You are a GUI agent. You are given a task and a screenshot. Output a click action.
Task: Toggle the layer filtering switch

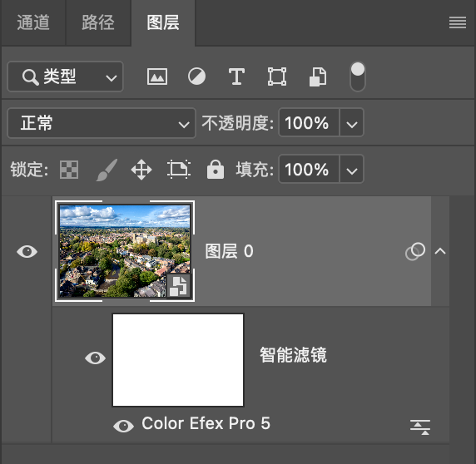pos(358,77)
